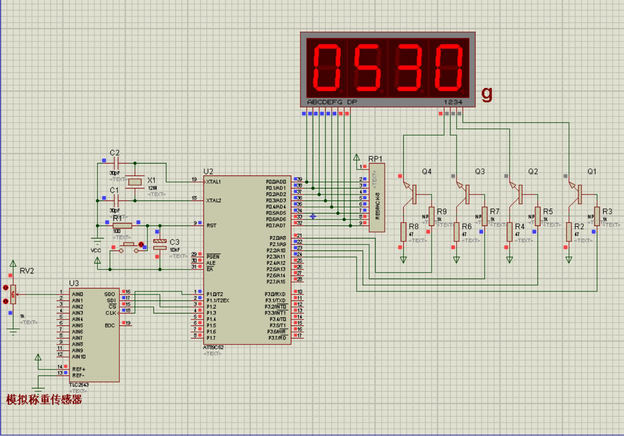Click the 'RV2' reference label
This screenshot has width=624, height=436.
[x=27, y=271]
